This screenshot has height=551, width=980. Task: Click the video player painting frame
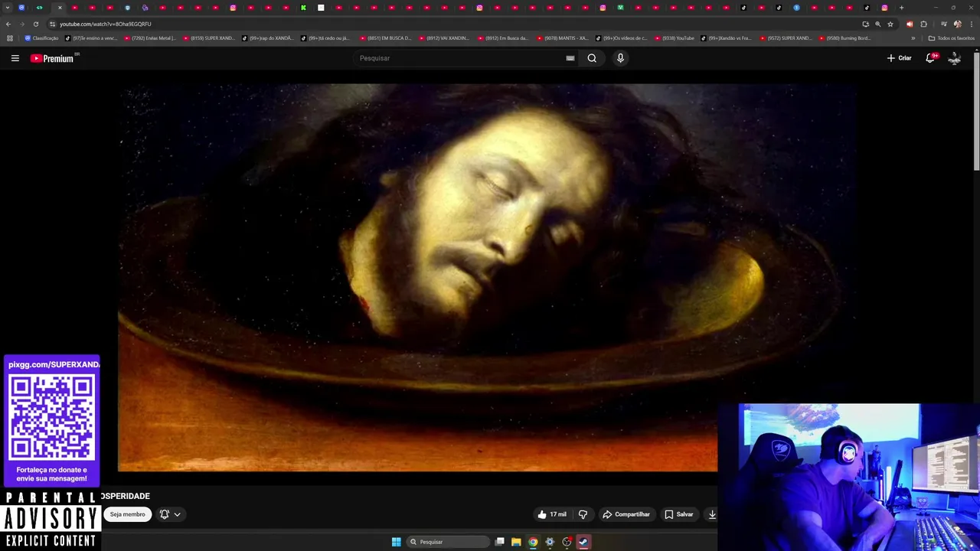(x=486, y=277)
